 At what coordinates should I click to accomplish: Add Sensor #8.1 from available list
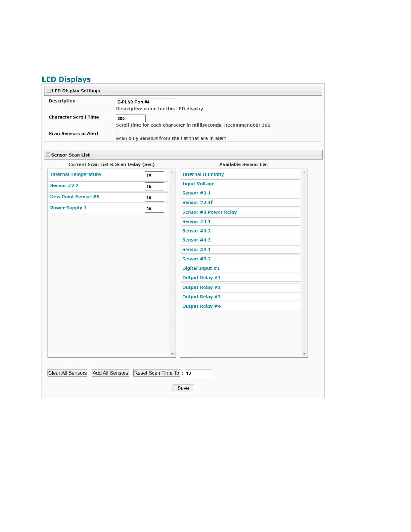[240, 249]
